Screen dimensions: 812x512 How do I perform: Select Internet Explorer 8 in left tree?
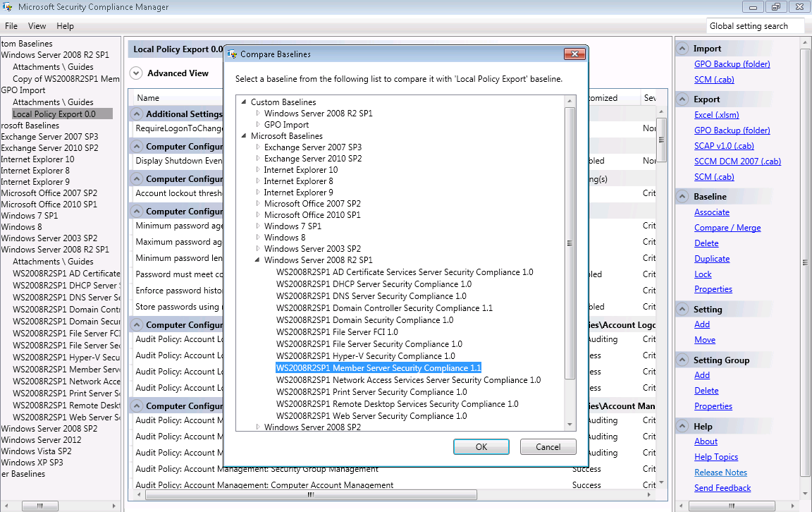(35, 171)
